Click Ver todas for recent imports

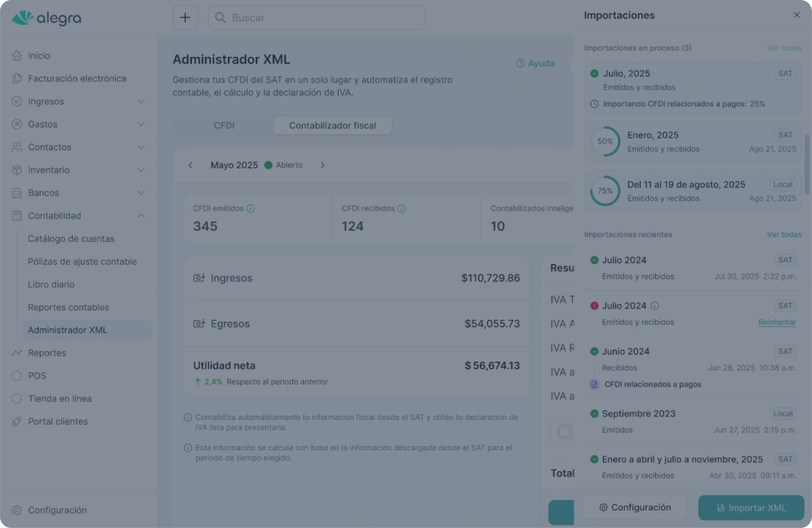click(x=784, y=234)
